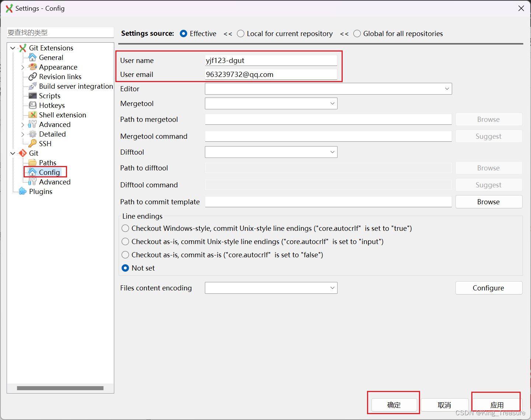Image resolution: width=531 pixels, height=420 pixels.
Task: Click the Git diamond logo icon
Action: click(x=23, y=153)
